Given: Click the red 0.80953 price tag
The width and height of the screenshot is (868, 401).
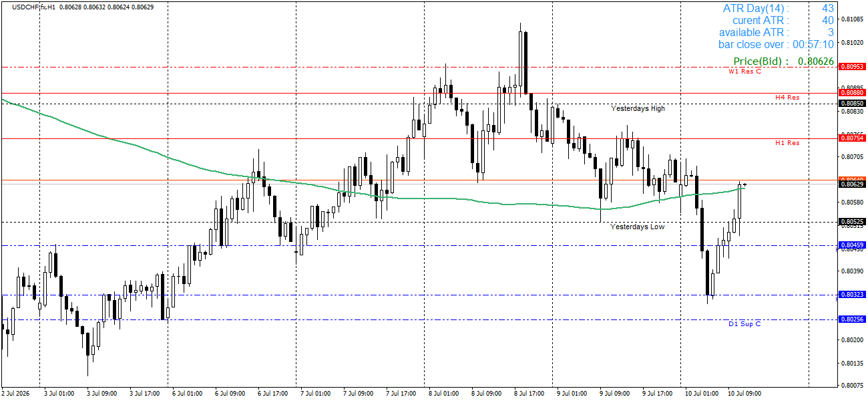Looking at the screenshot, I should point(852,67).
